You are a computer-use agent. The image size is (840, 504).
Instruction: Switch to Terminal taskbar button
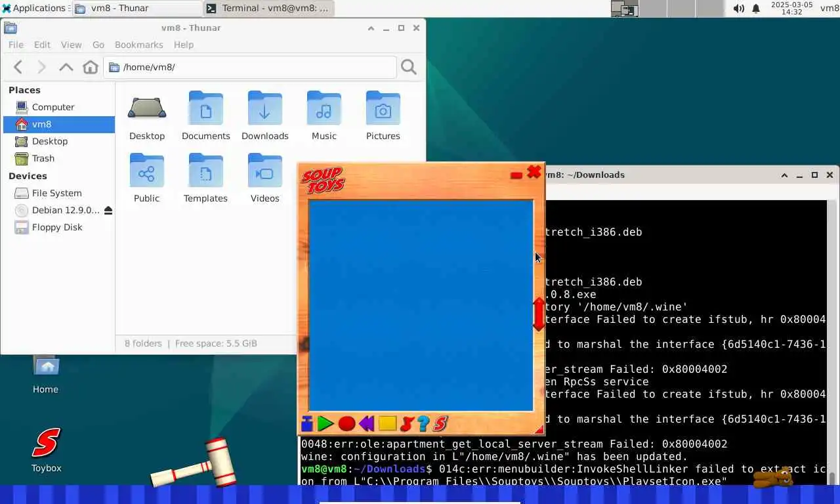[269, 9]
